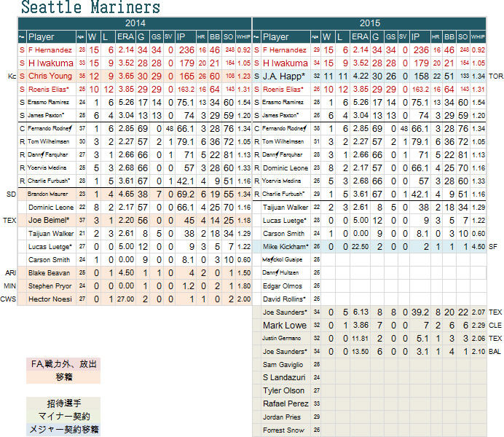Select Brandon Maurer player row

point(135,194)
